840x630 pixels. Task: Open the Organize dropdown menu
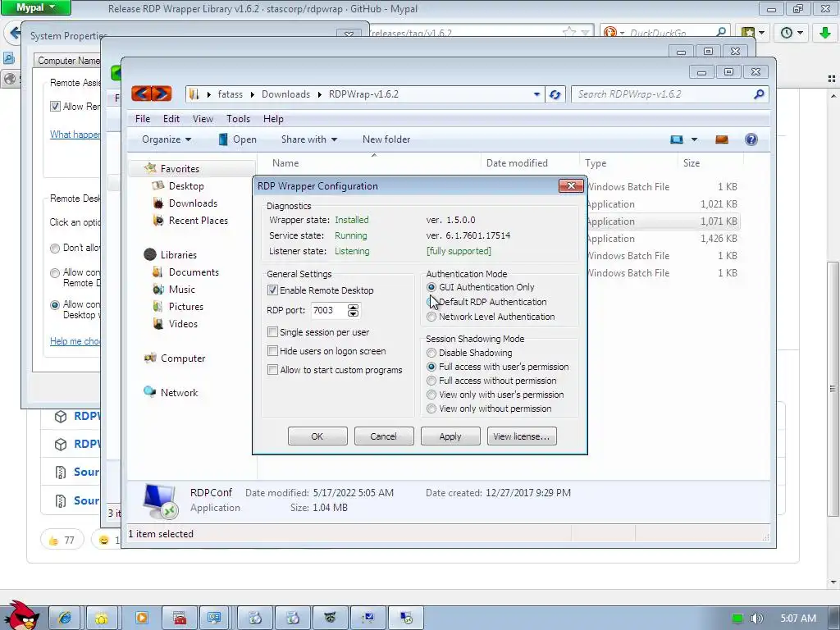[166, 139]
